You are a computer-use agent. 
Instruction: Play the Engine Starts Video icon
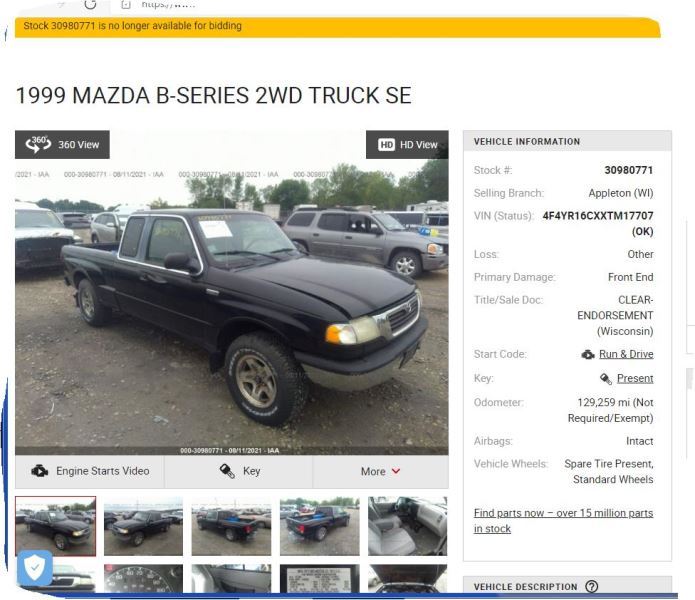(39, 471)
